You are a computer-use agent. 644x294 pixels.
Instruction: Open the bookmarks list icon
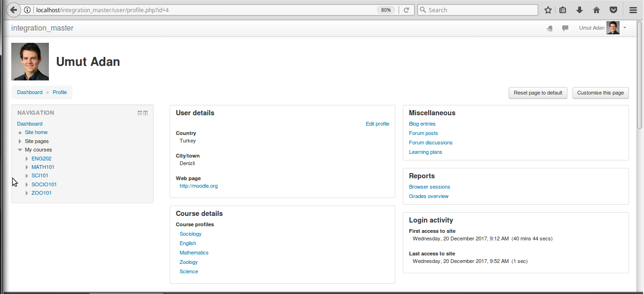click(x=563, y=10)
